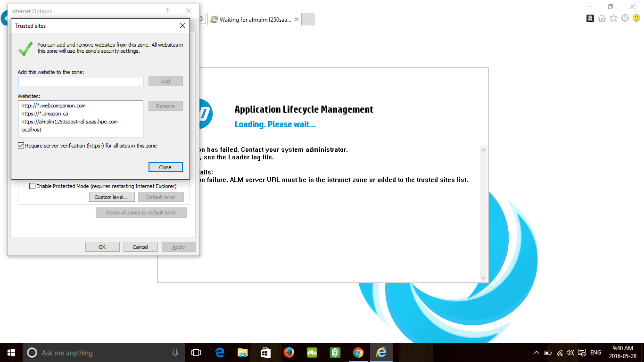Click the Add this website input field

[x=80, y=81]
